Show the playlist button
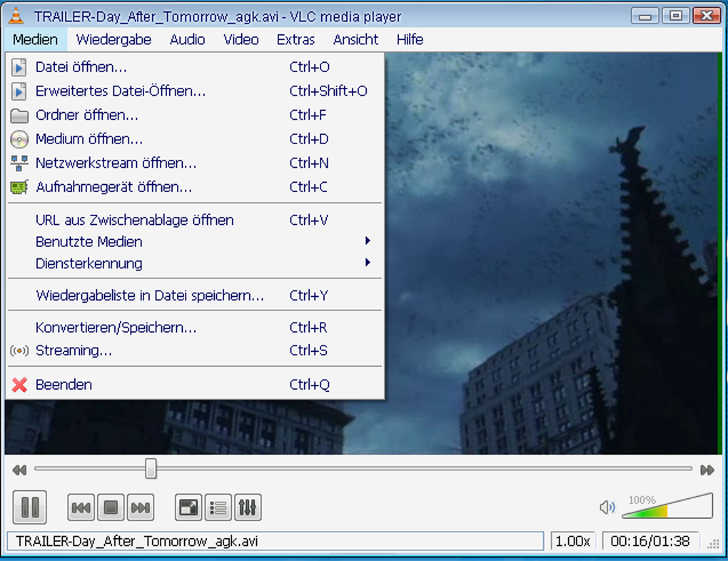 [218, 507]
